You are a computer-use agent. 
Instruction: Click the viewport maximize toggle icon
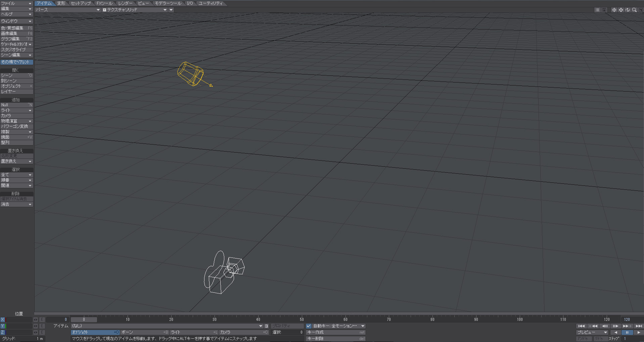[641, 10]
